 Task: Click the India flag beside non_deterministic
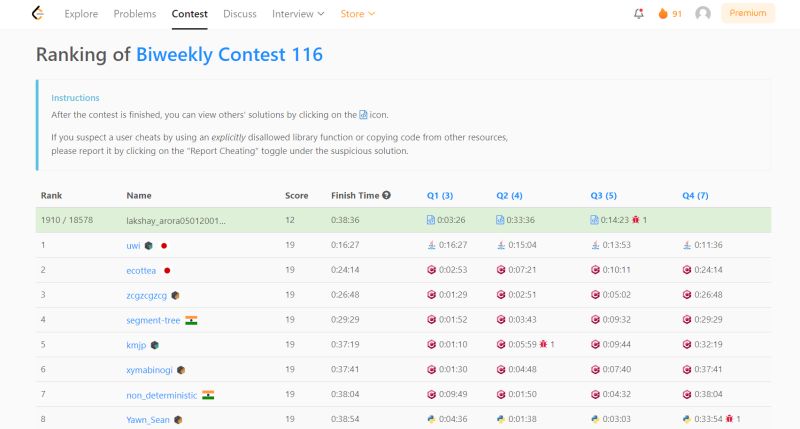208,395
